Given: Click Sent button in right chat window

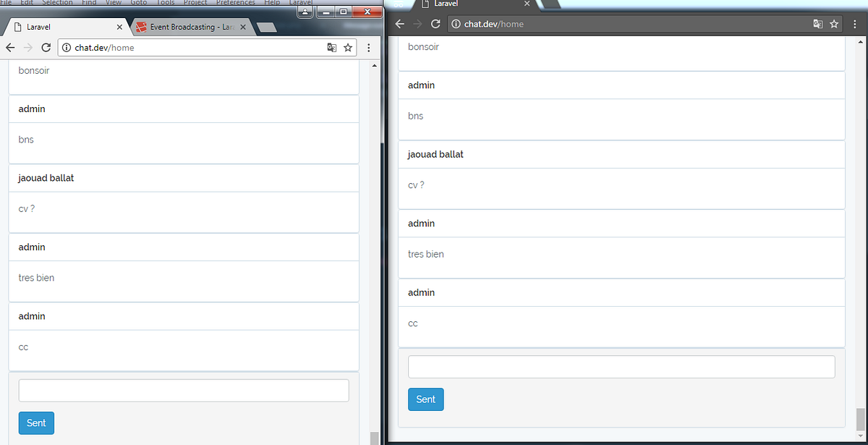Looking at the screenshot, I should coord(426,399).
